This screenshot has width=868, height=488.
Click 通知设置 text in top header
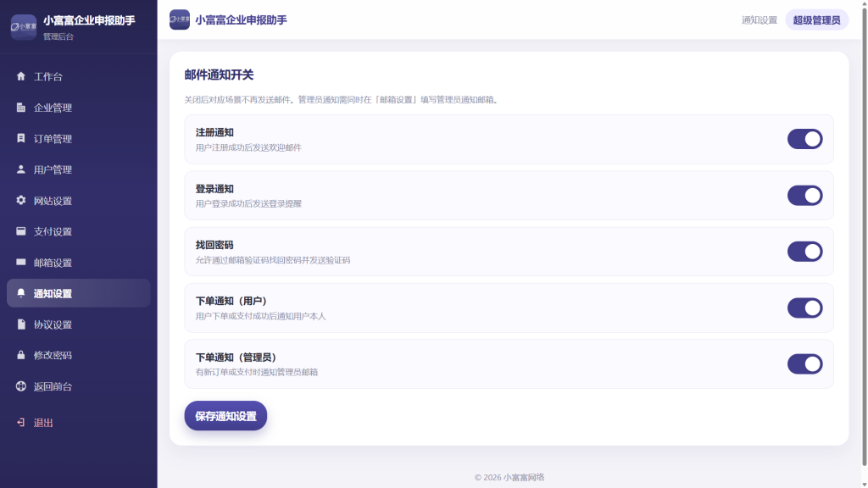point(759,20)
